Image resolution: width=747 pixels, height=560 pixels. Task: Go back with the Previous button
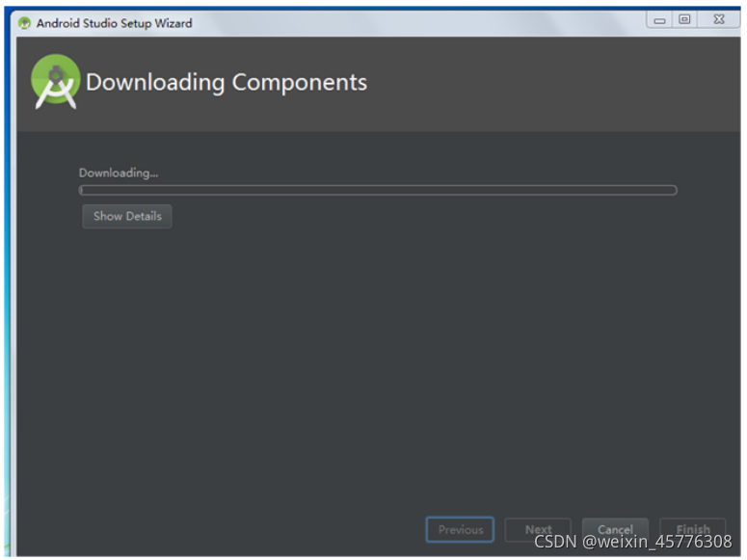click(460, 529)
